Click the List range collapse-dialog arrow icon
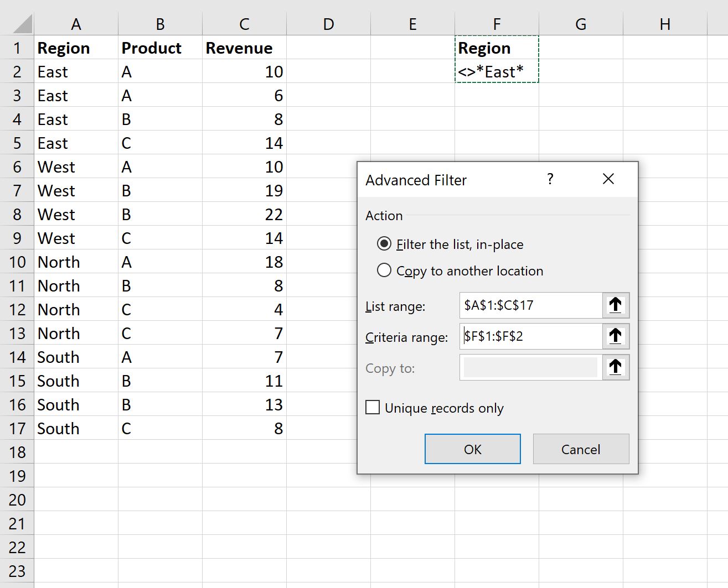 (615, 305)
